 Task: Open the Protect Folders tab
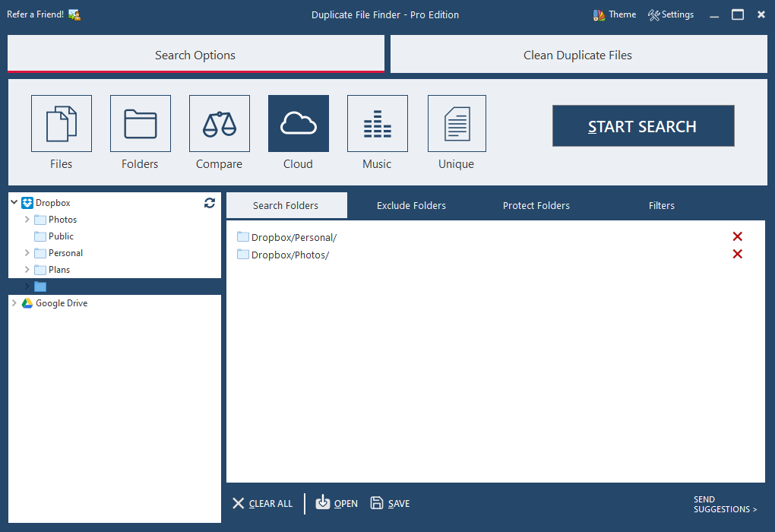536,206
